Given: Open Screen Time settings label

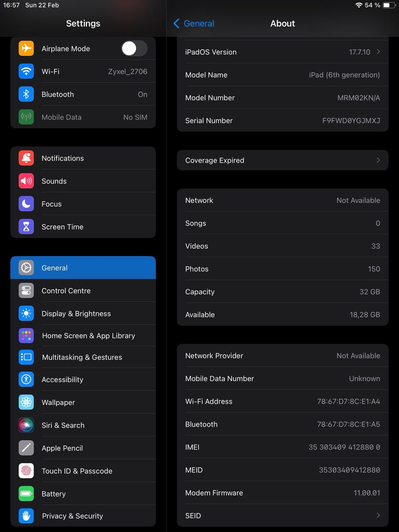Looking at the screenshot, I should click(62, 227).
